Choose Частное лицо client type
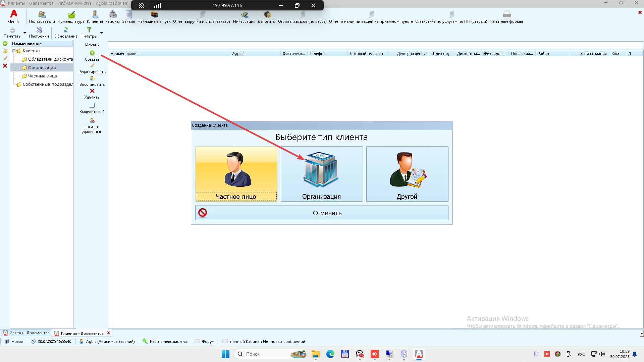Viewport: 644px width, 362px height. [x=236, y=174]
